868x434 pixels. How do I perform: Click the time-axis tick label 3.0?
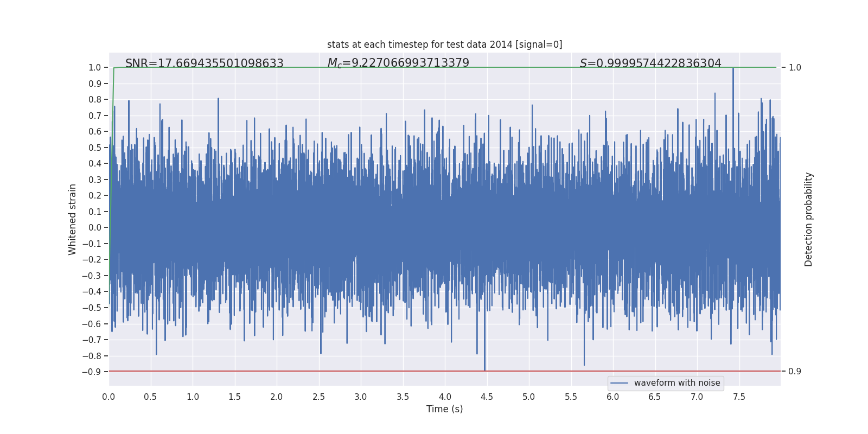[x=361, y=397]
